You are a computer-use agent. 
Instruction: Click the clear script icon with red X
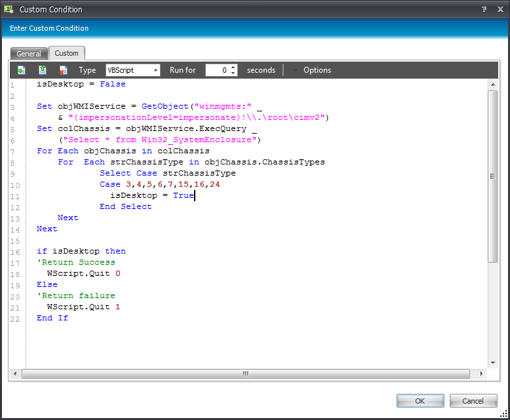point(63,70)
